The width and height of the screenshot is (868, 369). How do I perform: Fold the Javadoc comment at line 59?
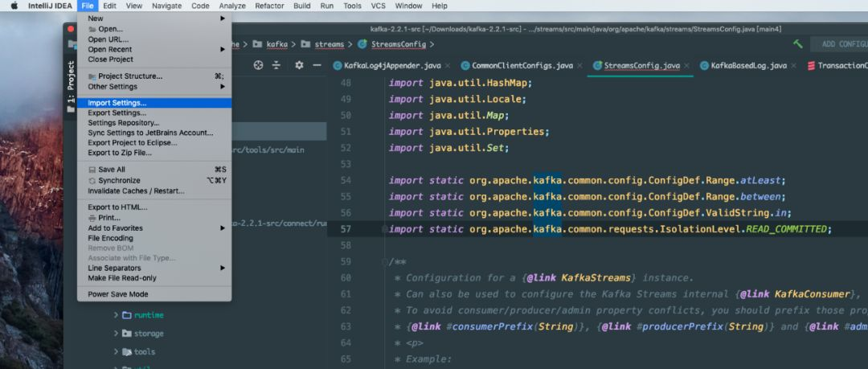point(385,261)
